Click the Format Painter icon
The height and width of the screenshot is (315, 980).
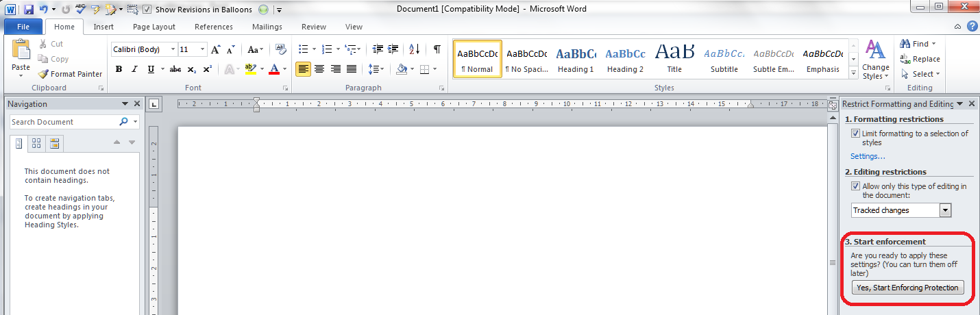[43, 74]
